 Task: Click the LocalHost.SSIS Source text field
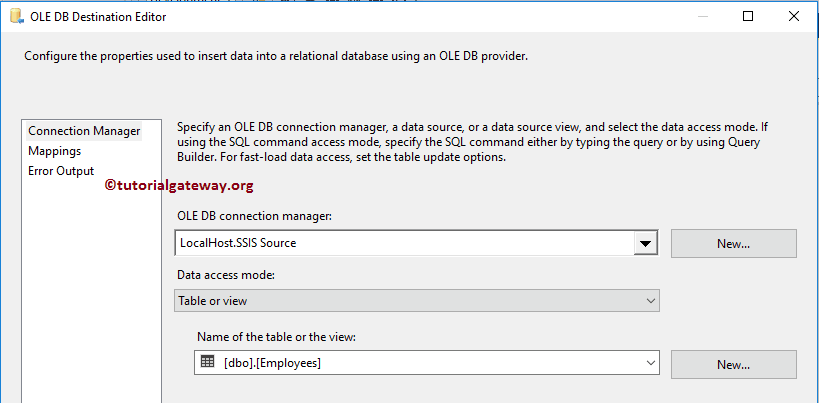(400, 243)
